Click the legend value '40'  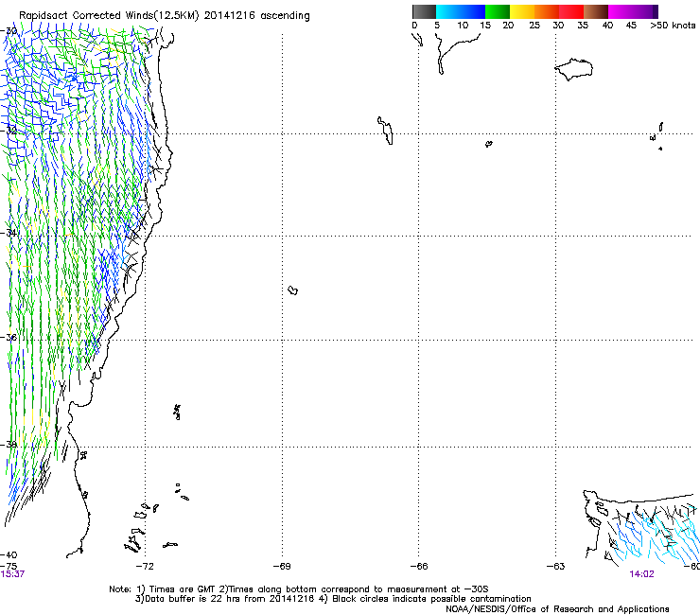[607, 26]
